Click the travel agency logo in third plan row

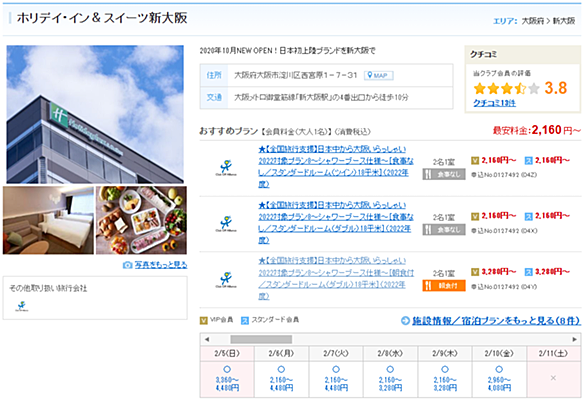click(226, 279)
